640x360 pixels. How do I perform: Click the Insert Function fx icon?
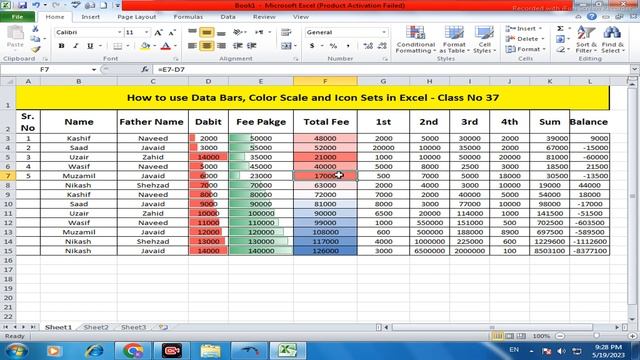tap(144, 69)
